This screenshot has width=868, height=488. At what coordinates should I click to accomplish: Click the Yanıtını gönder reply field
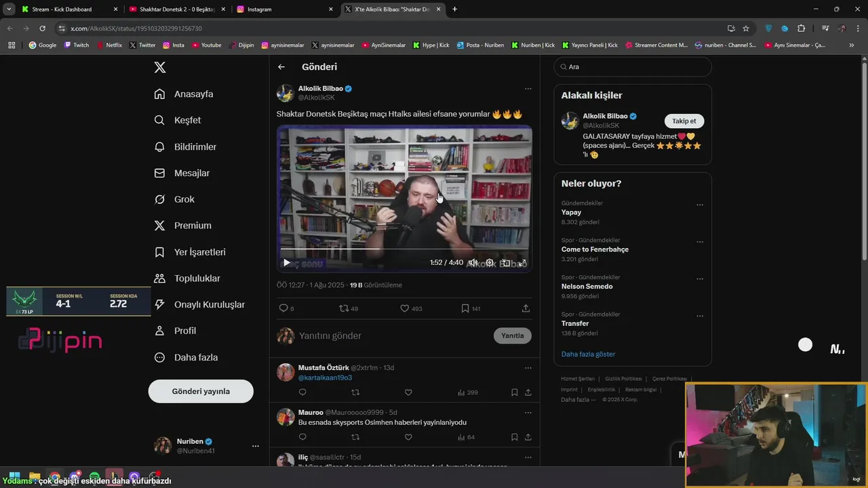pos(393,335)
